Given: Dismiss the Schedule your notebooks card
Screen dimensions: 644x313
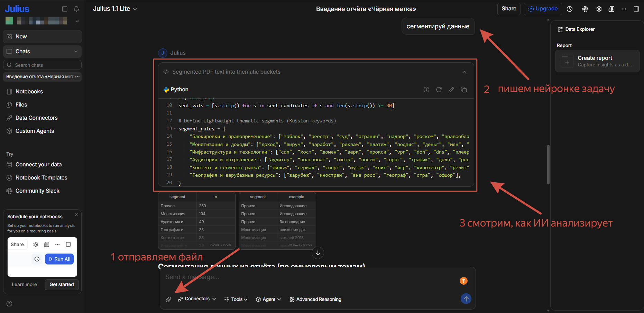Looking at the screenshot, I should 76,215.
